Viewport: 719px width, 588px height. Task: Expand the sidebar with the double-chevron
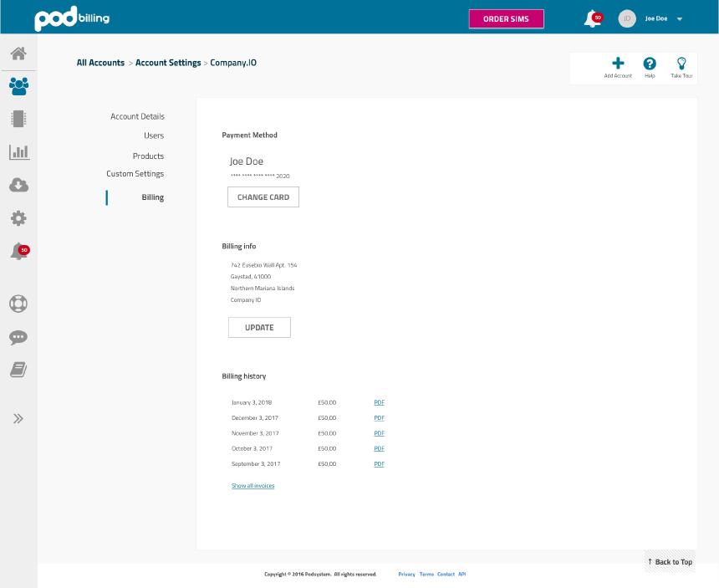[18, 418]
